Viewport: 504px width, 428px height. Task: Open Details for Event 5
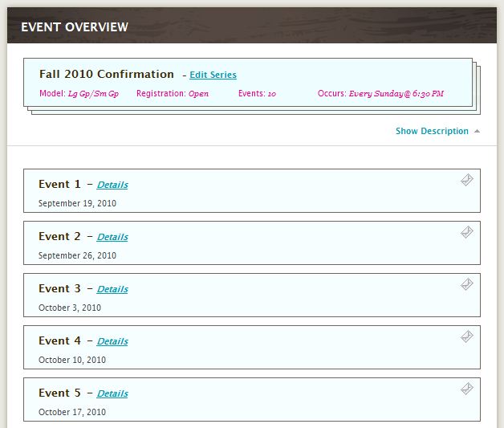click(112, 393)
